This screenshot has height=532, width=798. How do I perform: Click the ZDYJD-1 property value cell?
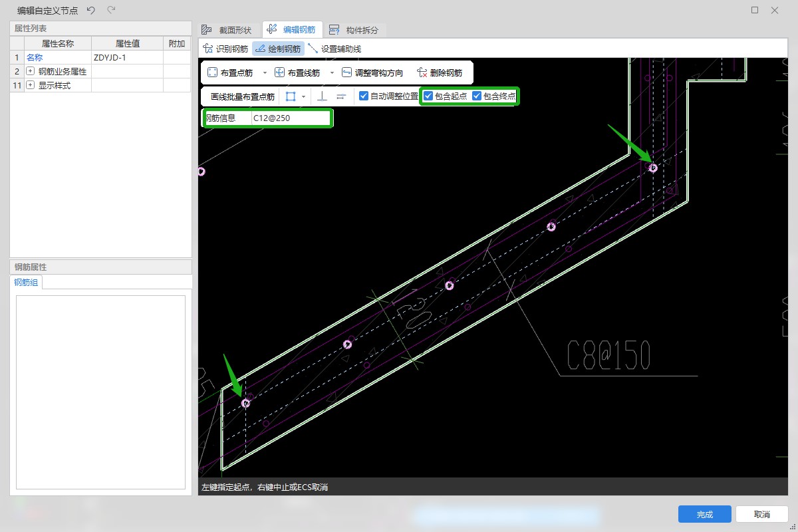coord(127,58)
